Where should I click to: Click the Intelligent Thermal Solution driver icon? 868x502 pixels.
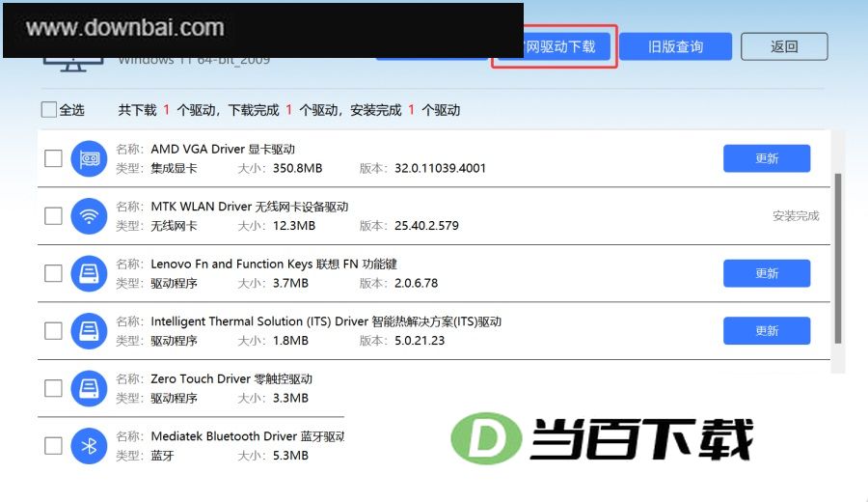tap(89, 331)
